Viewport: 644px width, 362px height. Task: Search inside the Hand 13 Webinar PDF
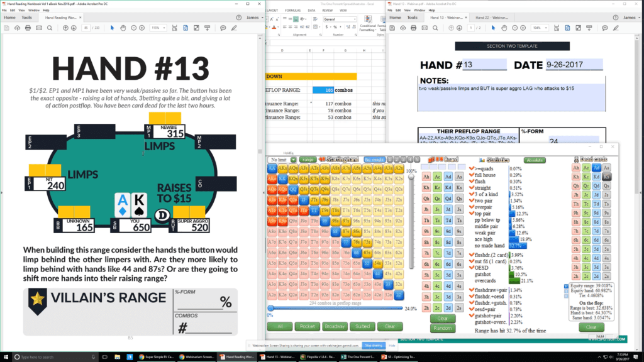(x=435, y=28)
